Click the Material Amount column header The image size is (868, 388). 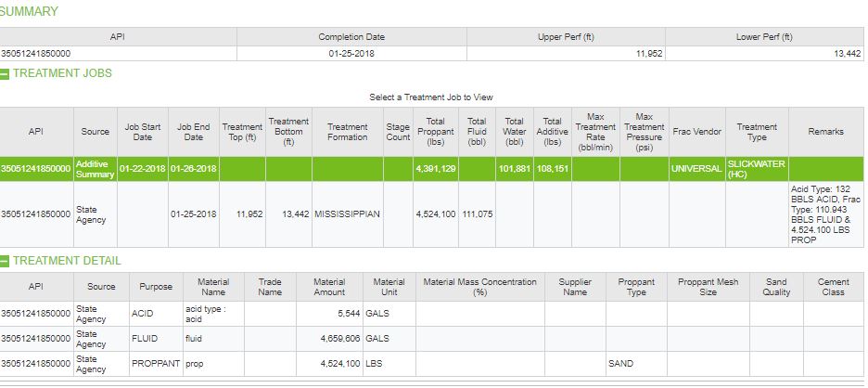[329, 287]
